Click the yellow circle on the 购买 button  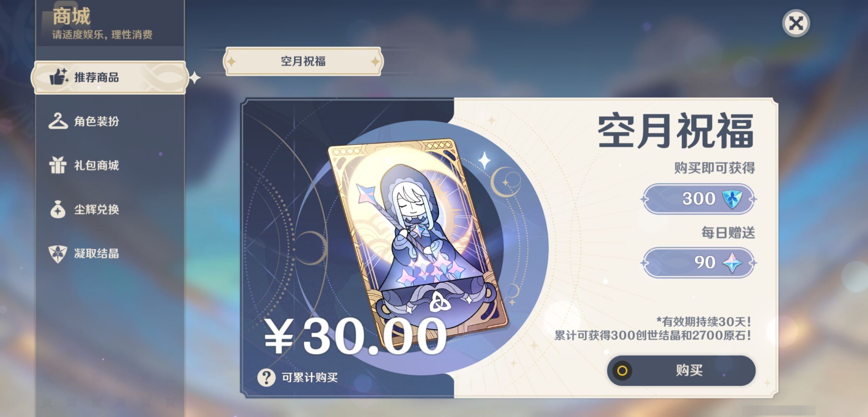point(622,371)
